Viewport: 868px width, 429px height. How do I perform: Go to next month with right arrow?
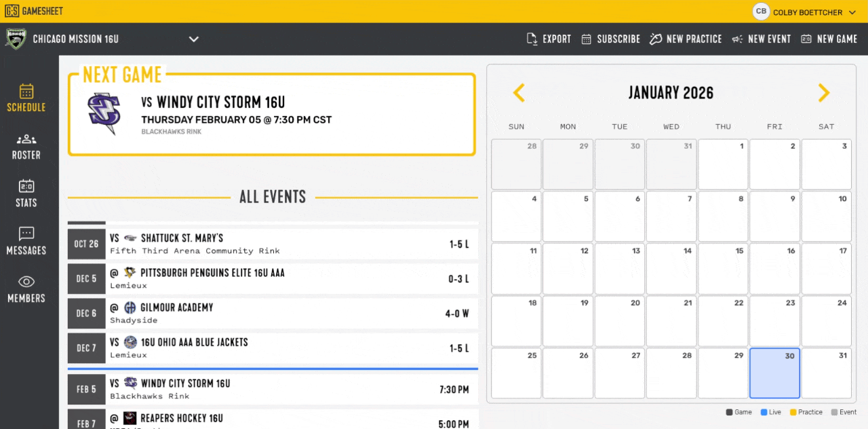coord(824,93)
